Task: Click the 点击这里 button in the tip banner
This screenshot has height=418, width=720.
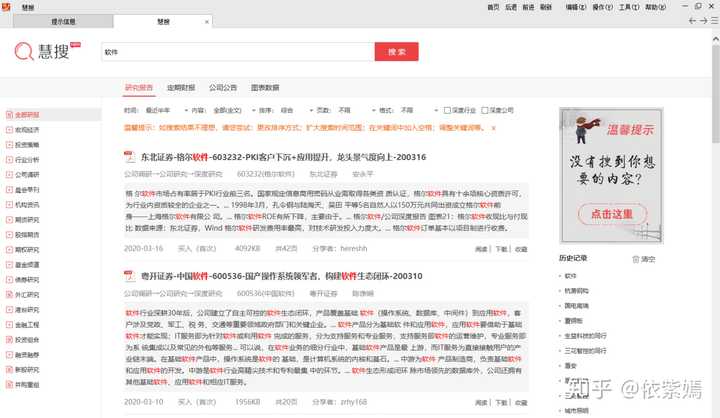Action: click(x=612, y=214)
